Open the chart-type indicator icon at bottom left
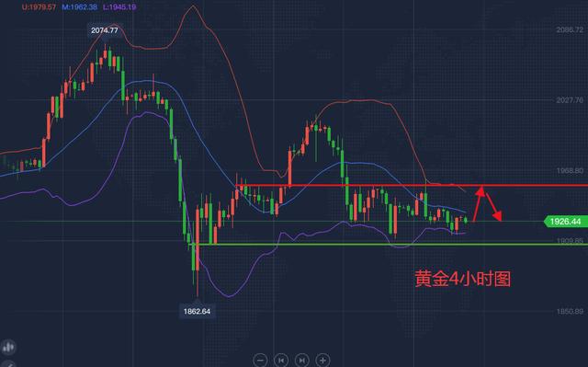This screenshot has width=588, height=367. pyautogui.click(x=8, y=347)
